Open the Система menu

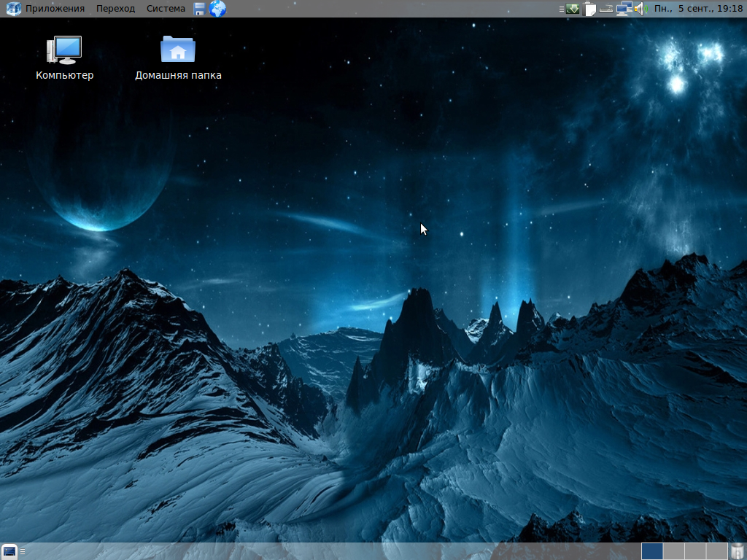166,9
